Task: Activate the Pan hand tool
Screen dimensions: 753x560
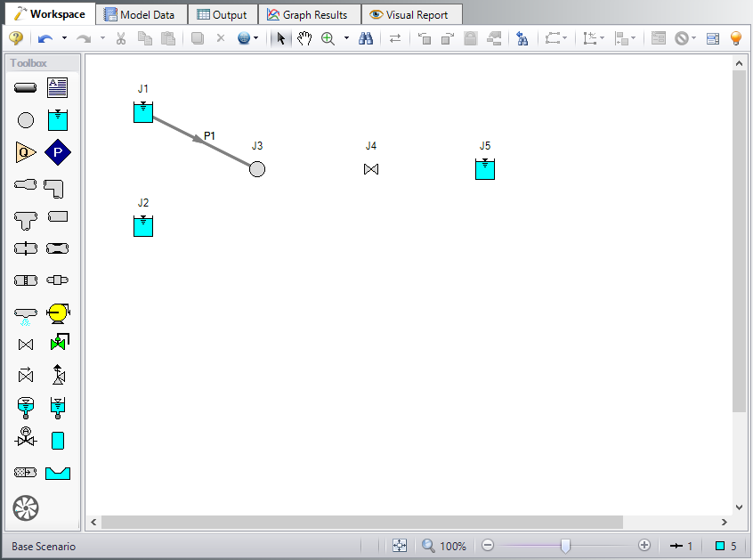Action: point(304,38)
